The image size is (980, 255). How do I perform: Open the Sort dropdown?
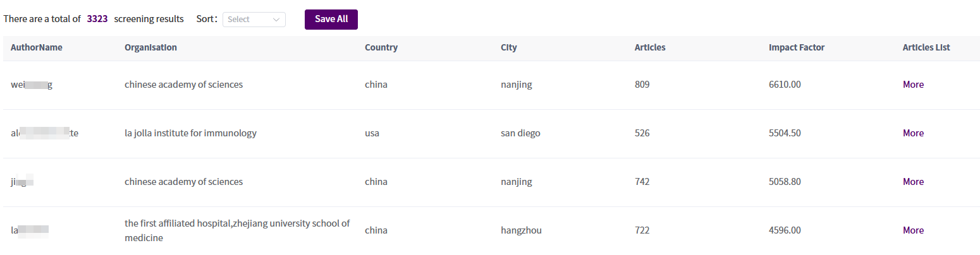tap(253, 20)
